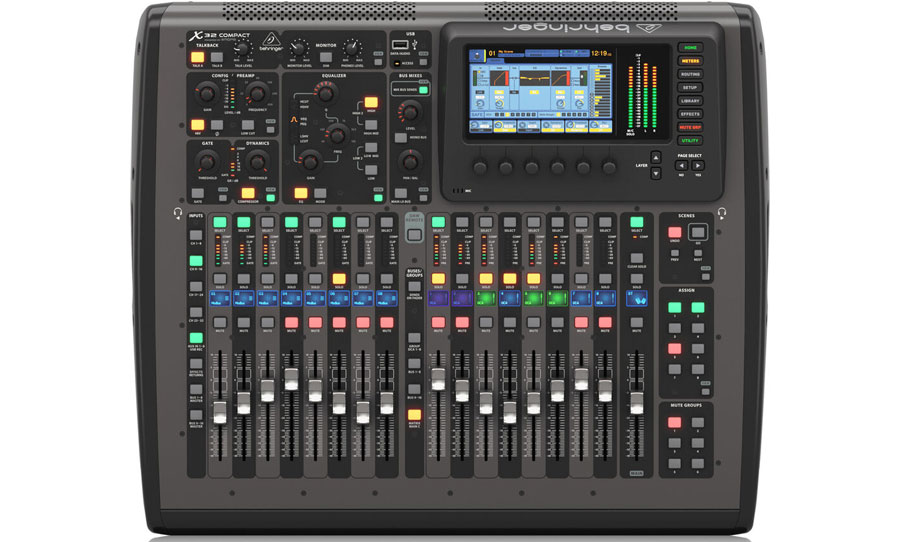This screenshot has width=900, height=542.
Task: Assign channel with the MONO BUS button
Action: pyautogui.click(x=401, y=137)
